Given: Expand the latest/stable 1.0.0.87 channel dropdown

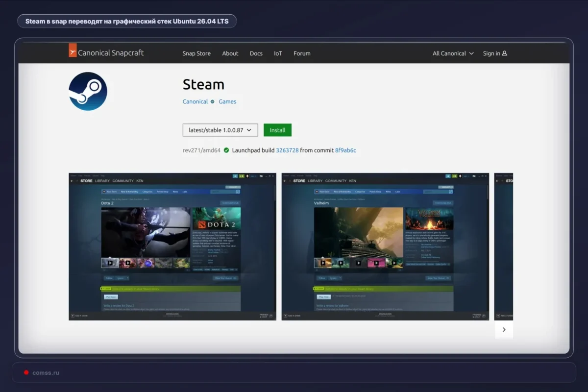Looking at the screenshot, I should point(220,130).
